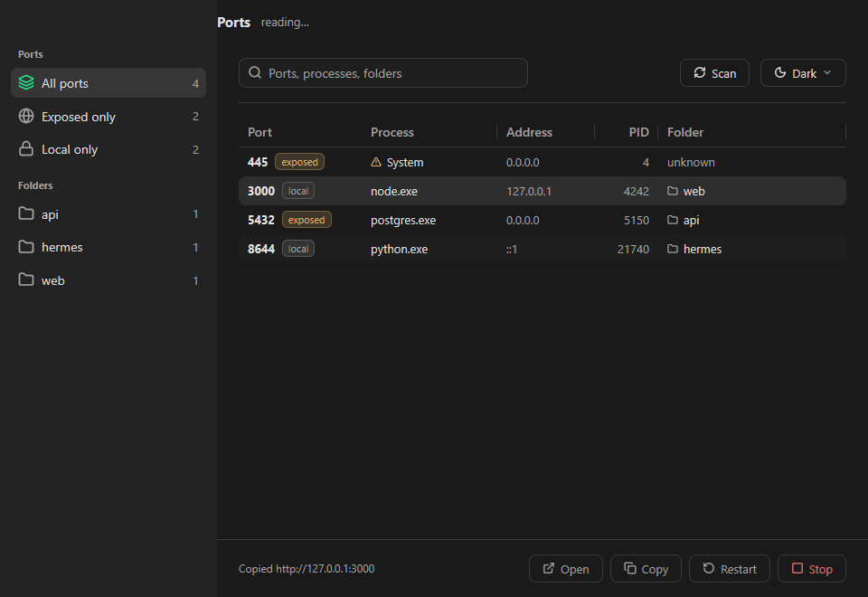This screenshot has width=868, height=597.
Task: Click PID 5150
Action: coord(636,220)
